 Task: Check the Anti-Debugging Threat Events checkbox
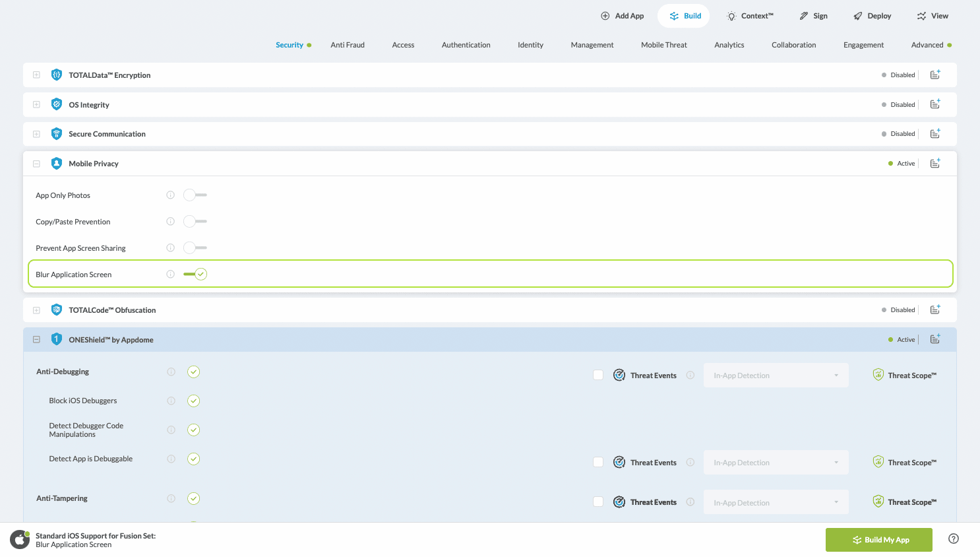point(598,376)
